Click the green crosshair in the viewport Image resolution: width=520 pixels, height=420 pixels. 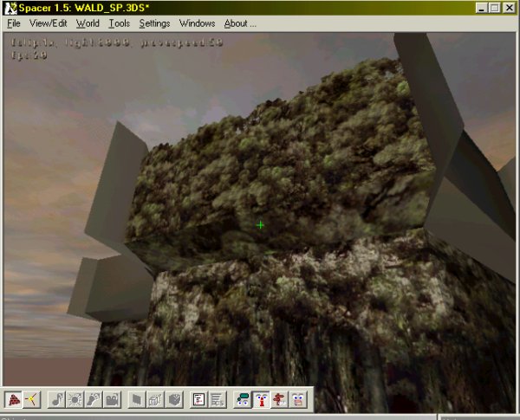[260, 225]
